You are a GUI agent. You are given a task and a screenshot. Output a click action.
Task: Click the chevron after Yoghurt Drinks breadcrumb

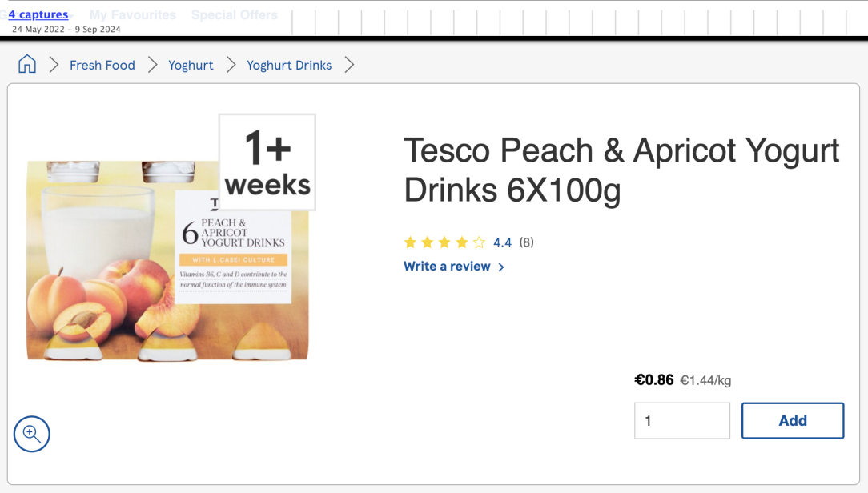349,65
